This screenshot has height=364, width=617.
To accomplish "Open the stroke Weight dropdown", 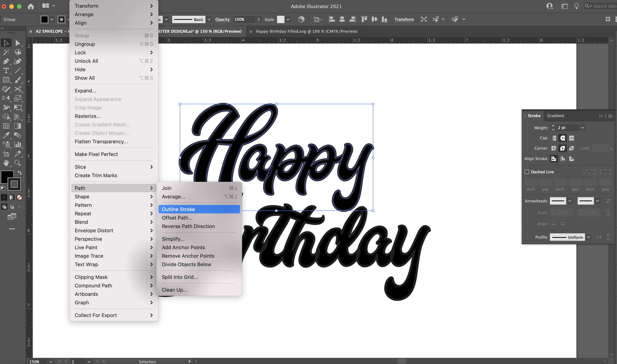I will pos(582,127).
